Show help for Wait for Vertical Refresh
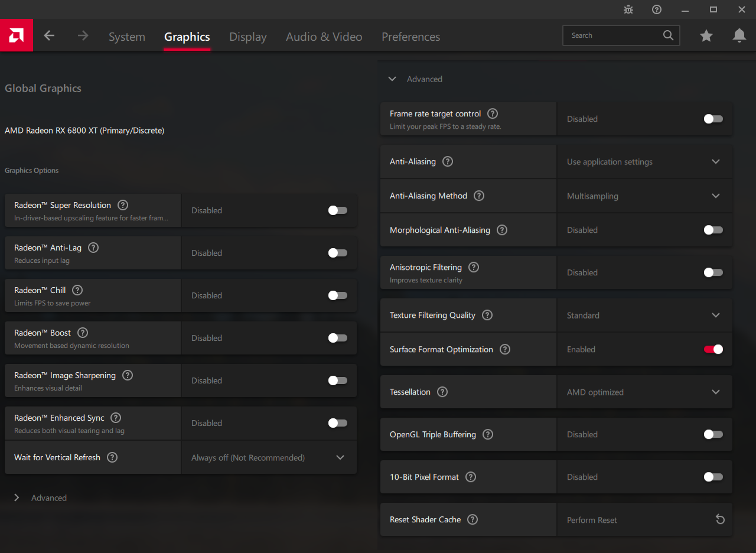Viewport: 756px width, 553px height. click(112, 457)
